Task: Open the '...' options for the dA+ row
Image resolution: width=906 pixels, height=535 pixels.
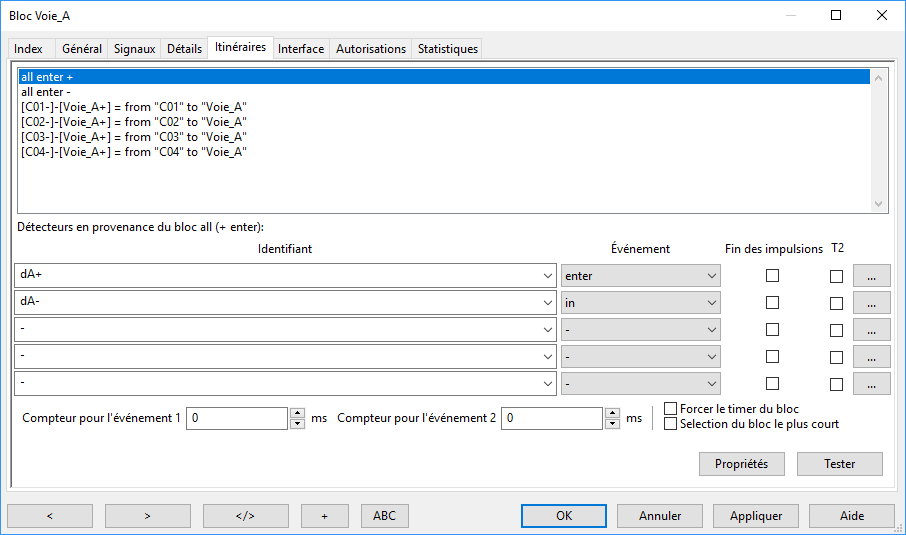Action: tap(871, 276)
